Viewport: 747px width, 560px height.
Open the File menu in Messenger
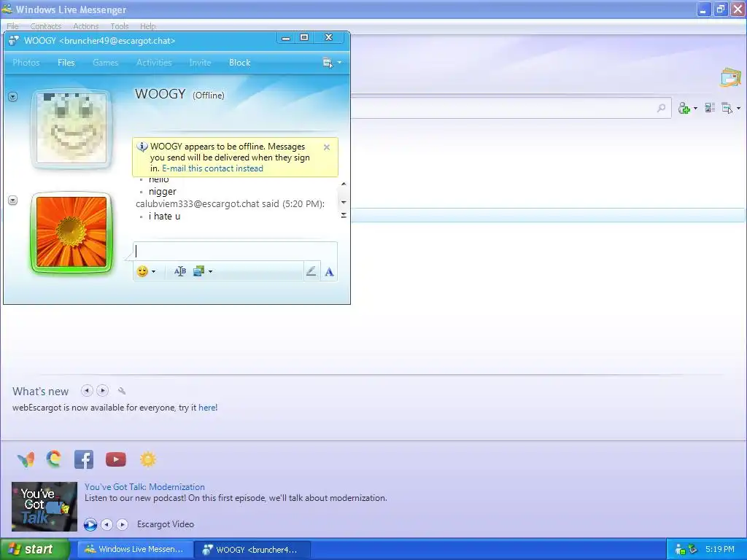click(x=12, y=26)
